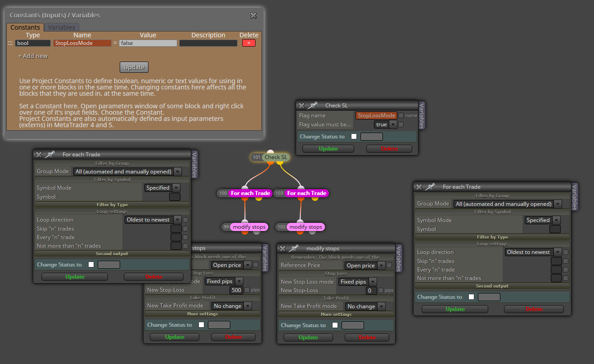The width and height of the screenshot is (594, 364).
Task: Toggle pips checkbox beside New Stop-Loss 500
Action: (247, 290)
